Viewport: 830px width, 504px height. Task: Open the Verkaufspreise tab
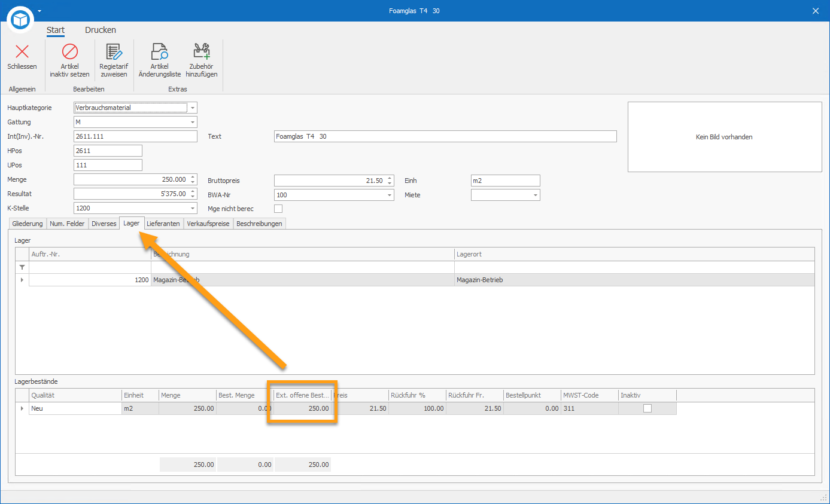point(208,224)
